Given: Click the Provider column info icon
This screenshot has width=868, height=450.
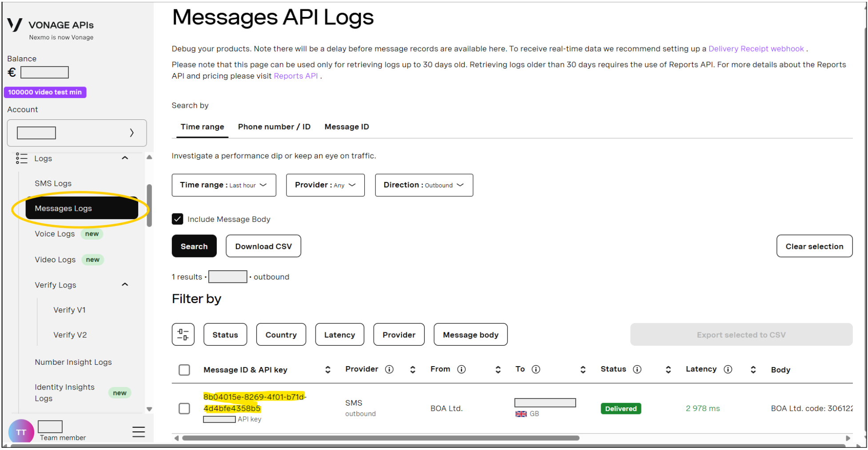Looking at the screenshot, I should pyautogui.click(x=389, y=369).
